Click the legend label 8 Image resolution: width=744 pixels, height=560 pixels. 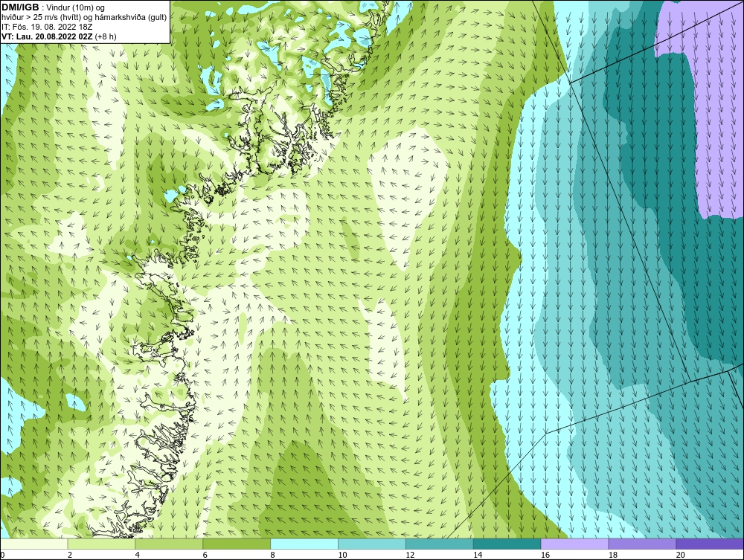(272, 555)
